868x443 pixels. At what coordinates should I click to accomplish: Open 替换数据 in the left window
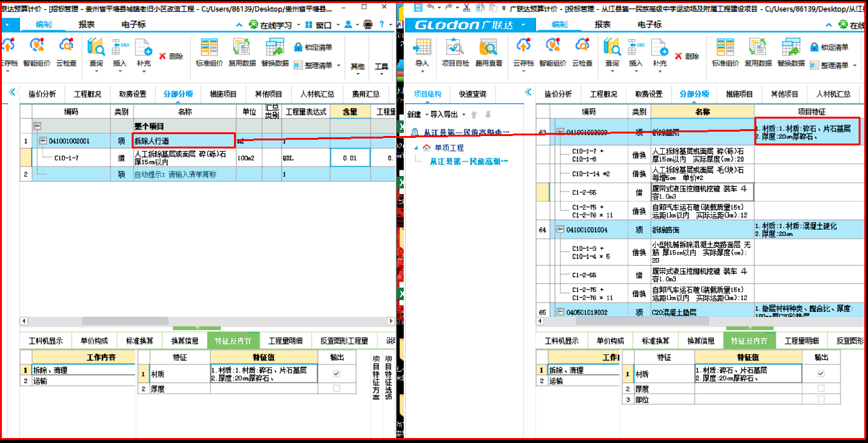pos(275,51)
